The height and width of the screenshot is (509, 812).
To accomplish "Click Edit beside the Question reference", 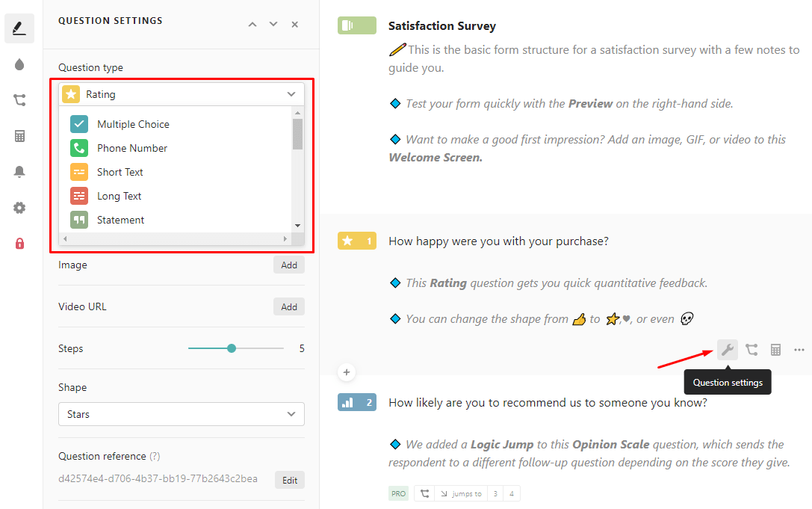I will 290,480.
